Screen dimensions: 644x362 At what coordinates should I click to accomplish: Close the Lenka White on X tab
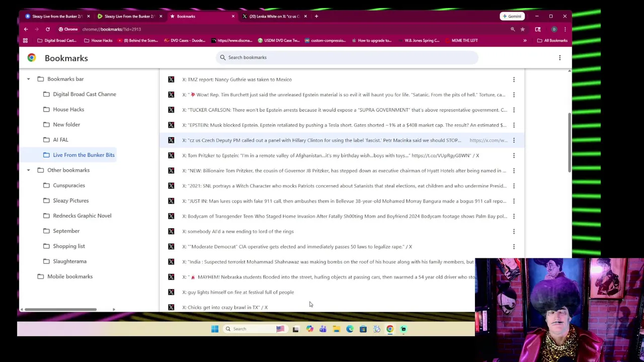305,16
